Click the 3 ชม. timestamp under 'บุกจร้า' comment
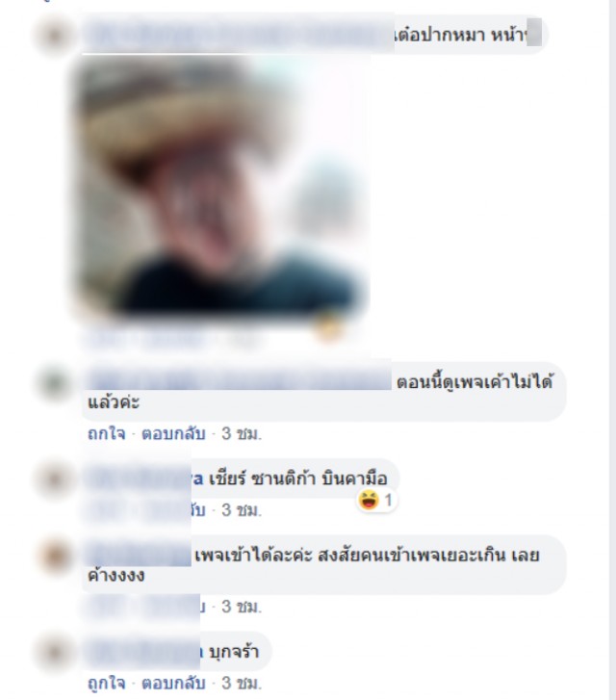 point(241,683)
